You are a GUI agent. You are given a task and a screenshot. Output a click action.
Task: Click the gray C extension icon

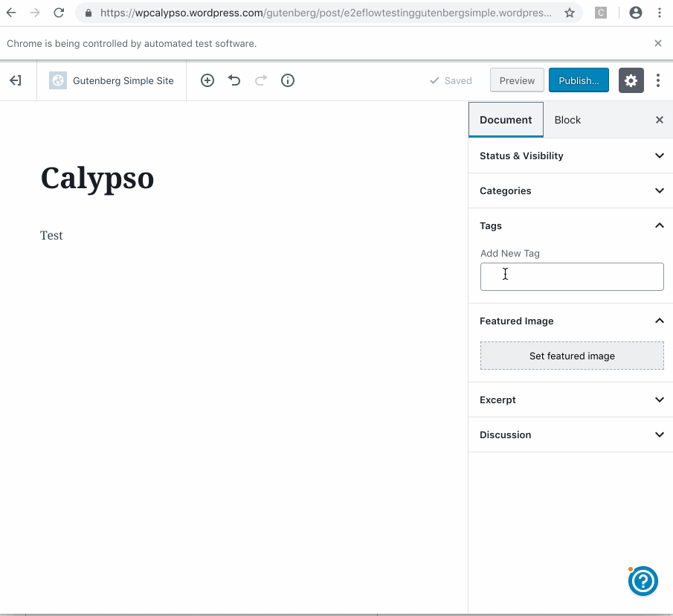[x=600, y=13]
